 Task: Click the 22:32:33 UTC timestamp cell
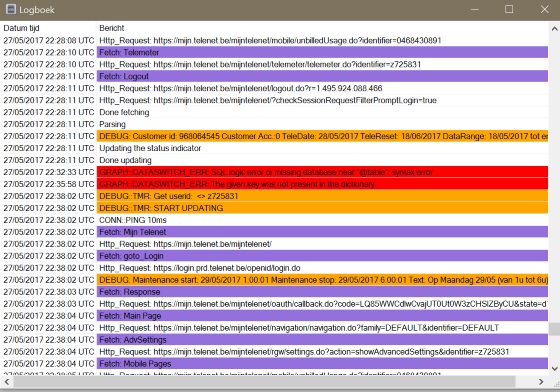[49, 172]
